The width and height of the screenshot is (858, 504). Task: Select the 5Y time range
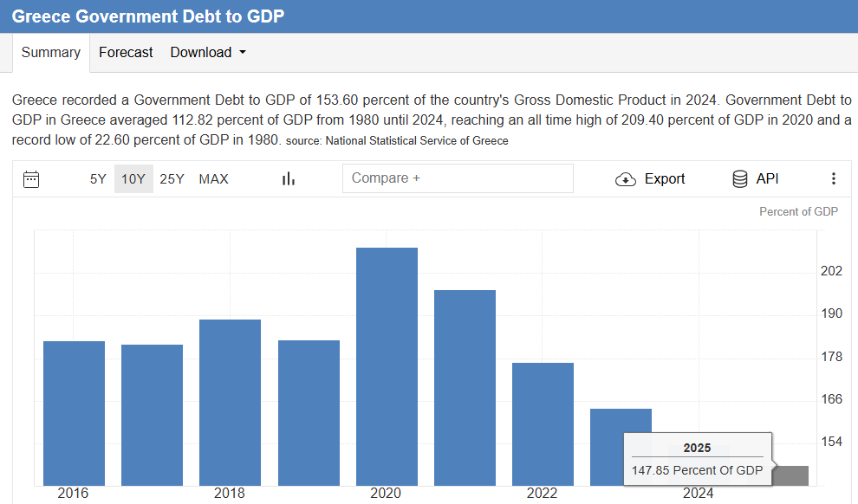[x=98, y=178]
